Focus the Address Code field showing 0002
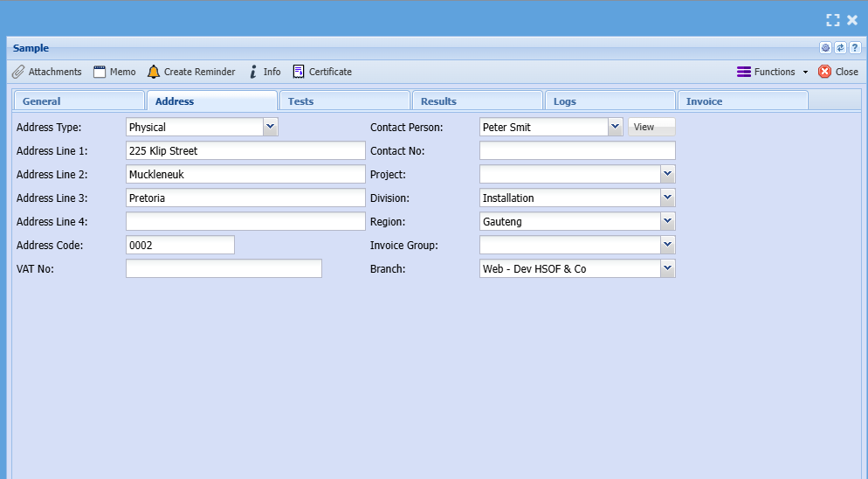The height and width of the screenshot is (479, 868). pyautogui.click(x=180, y=245)
